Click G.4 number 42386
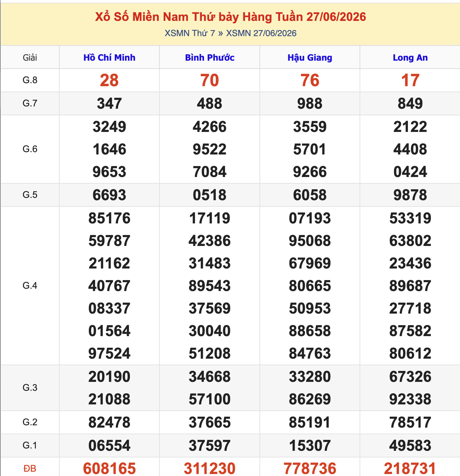Image resolution: width=460 pixels, height=476 pixels. click(x=210, y=241)
